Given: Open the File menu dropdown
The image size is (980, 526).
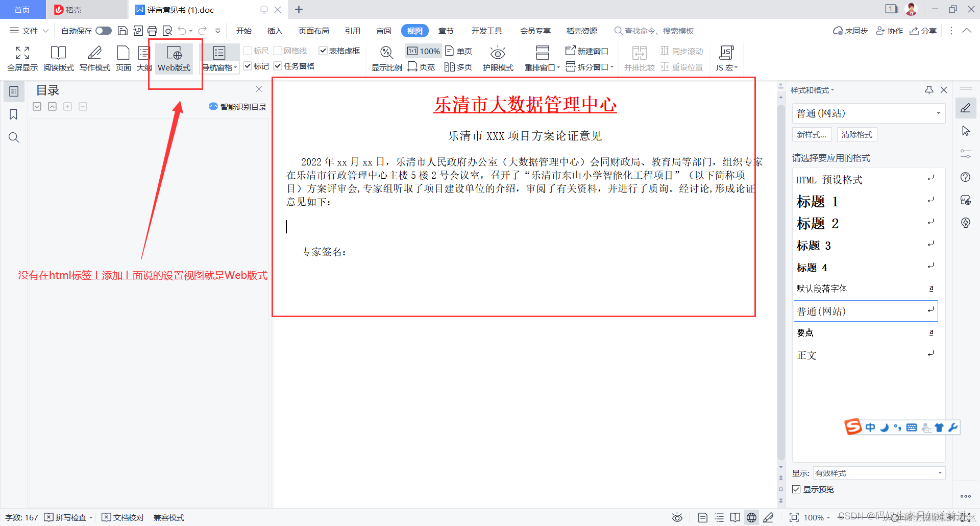Looking at the screenshot, I should [29, 31].
